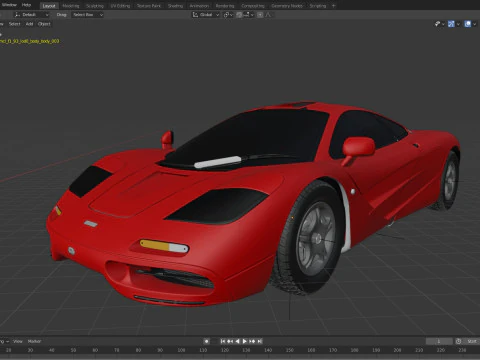Image resolution: width=480 pixels, height=360 pixels.
Task: Click the preview range clock icon
Action: pos(459,341)
